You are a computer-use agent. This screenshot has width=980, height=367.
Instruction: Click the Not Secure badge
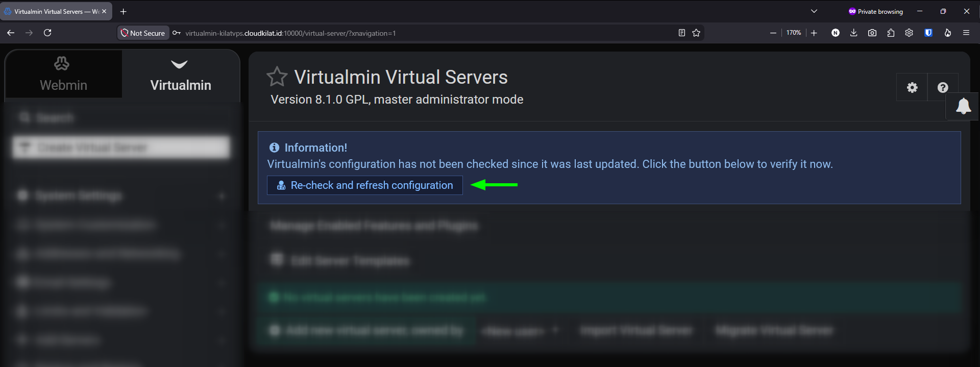click(x=143, y=33)
